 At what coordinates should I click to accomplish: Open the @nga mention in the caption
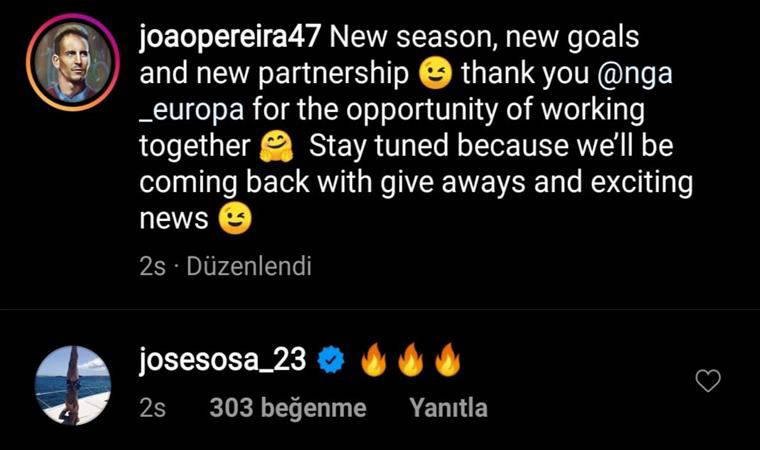click(635, 74)
